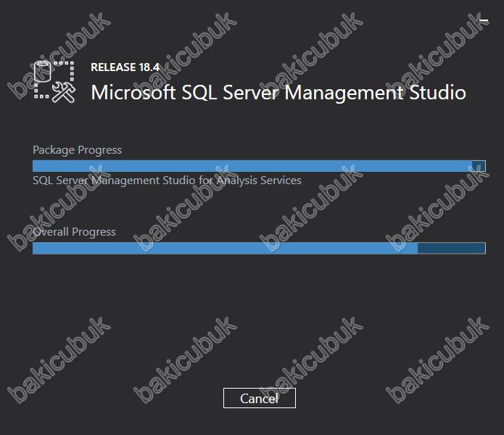Viewport: 504px width, 435px height.
Task: Click the Overall Progress label
Action: [x=74, y=232]
